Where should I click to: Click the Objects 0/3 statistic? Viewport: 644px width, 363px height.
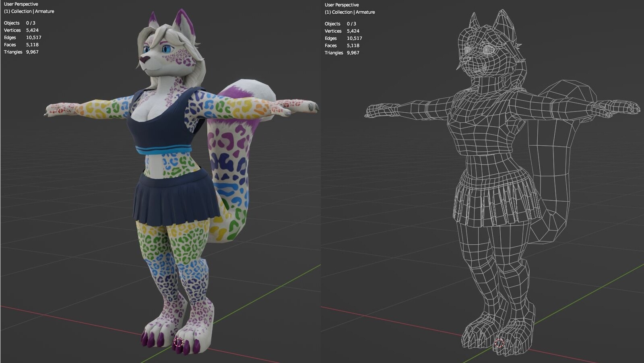pos(18,23)
